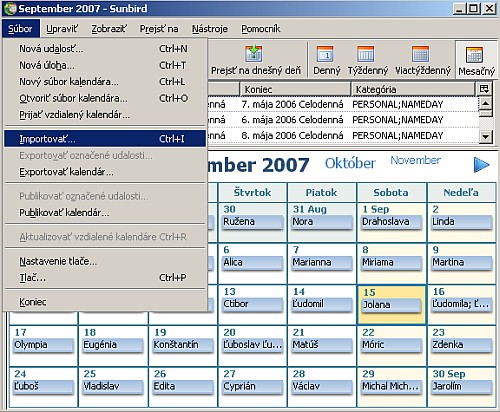Open the Zobraziť menu
The height and width of the screenshot is (412, 500).
[x=109, y=29]
